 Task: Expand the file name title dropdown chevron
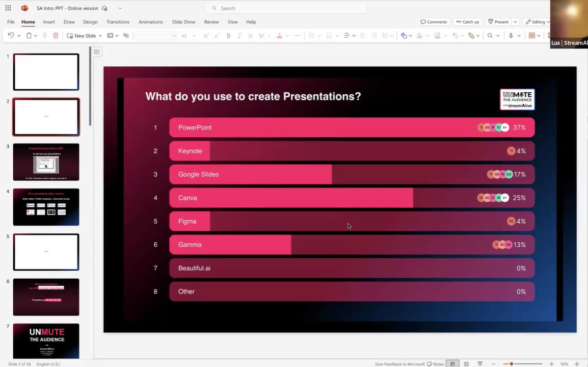coord(120,8)
